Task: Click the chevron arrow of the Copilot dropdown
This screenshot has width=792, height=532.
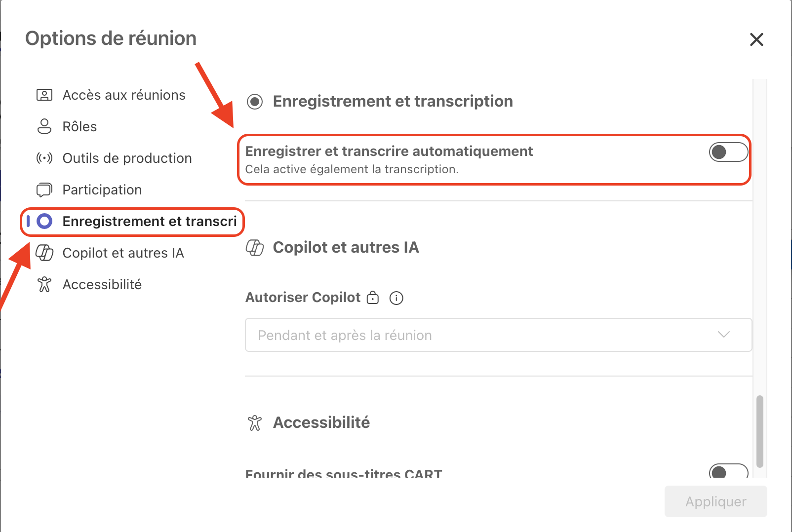Action: pos(723,335)
